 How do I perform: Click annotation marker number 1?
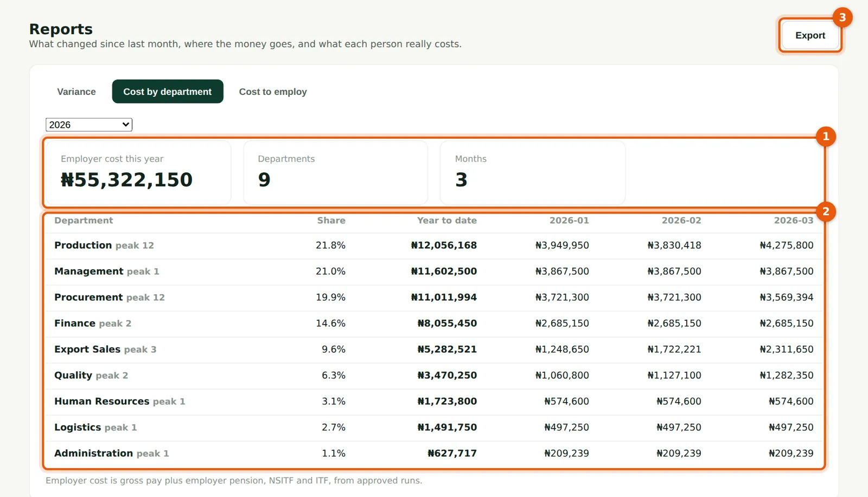[x=826, y=136]
